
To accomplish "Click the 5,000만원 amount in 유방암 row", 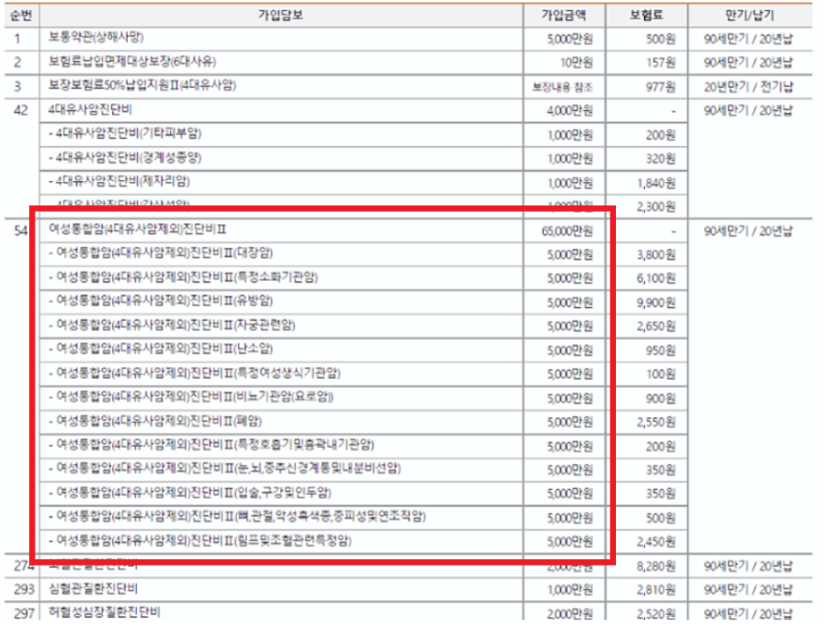I will 570,303.
